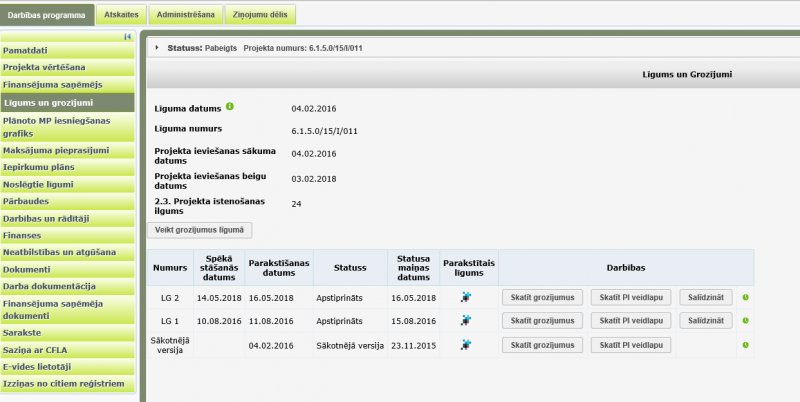The height and width of the screenshot is (402, 800).
Task: Open the signed contract icon for LG 2
Action: [465, 297]
